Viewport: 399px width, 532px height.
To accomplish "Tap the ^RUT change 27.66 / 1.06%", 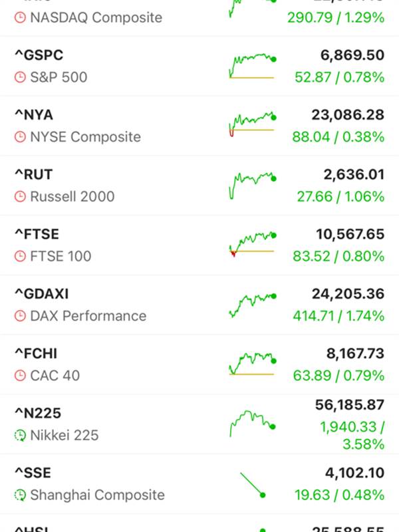I will point(338,197).
